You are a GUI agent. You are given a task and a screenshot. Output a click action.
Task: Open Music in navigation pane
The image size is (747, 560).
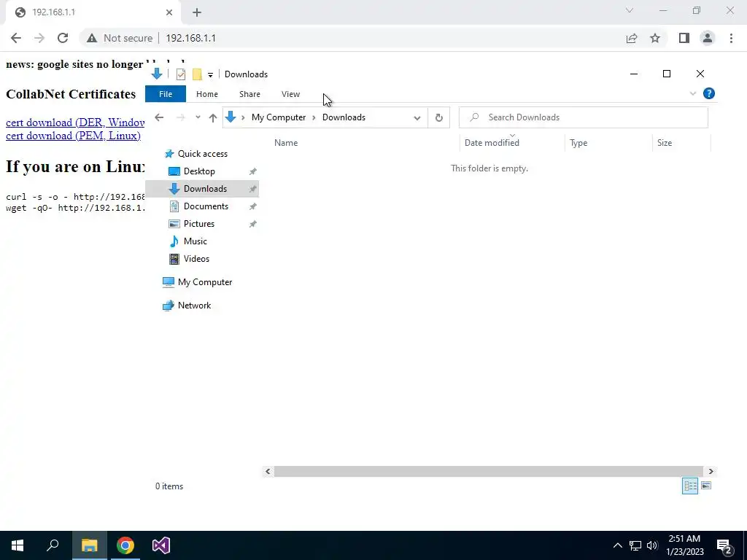click(196, 241)
